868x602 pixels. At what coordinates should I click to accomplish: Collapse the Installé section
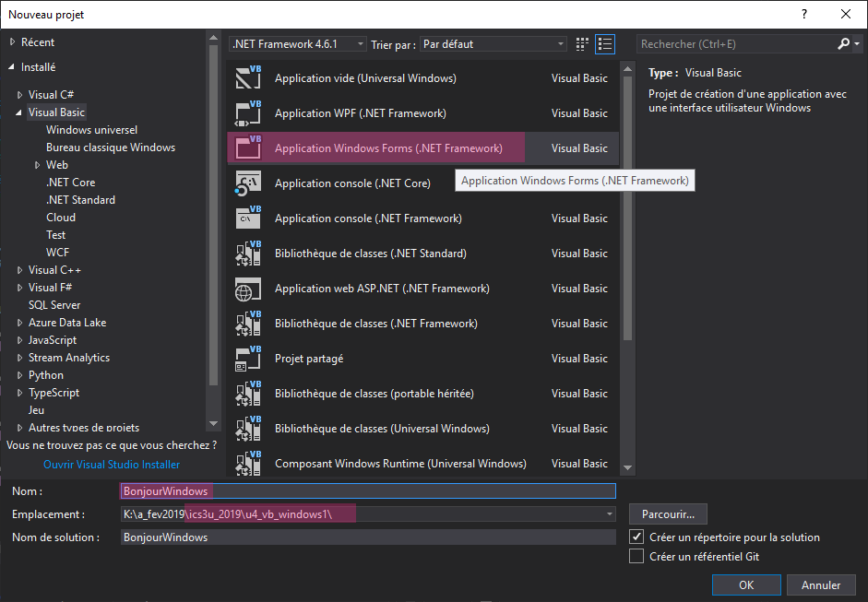tap(12, 67)
